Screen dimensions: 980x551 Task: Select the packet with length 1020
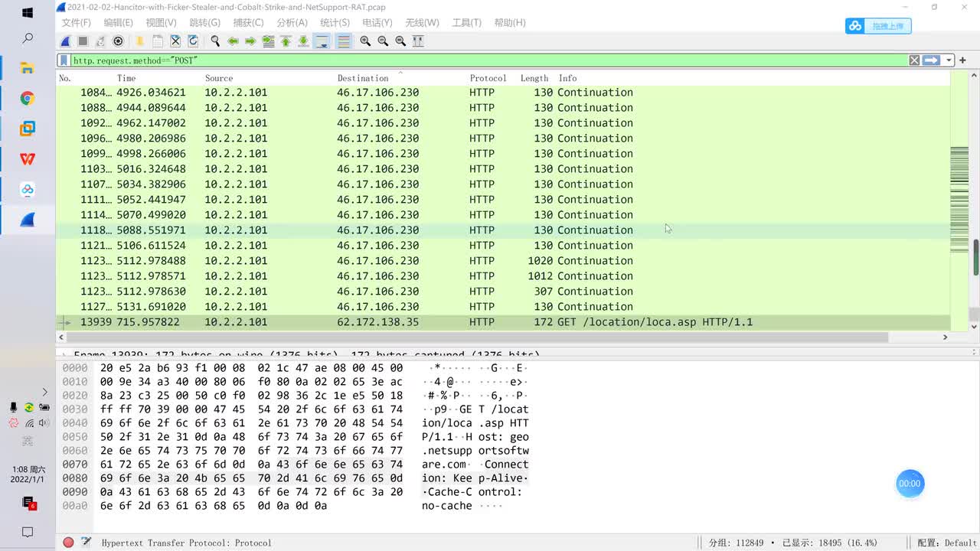tap(503, 261)
